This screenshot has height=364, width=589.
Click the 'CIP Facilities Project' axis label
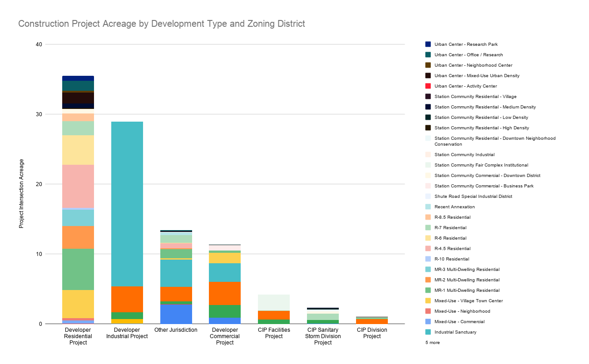[274, 333]
